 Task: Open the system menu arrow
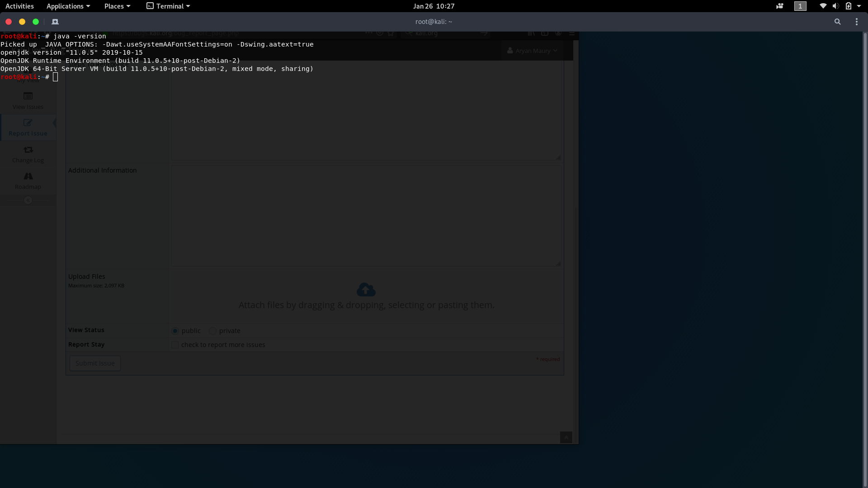pos(859,6)
